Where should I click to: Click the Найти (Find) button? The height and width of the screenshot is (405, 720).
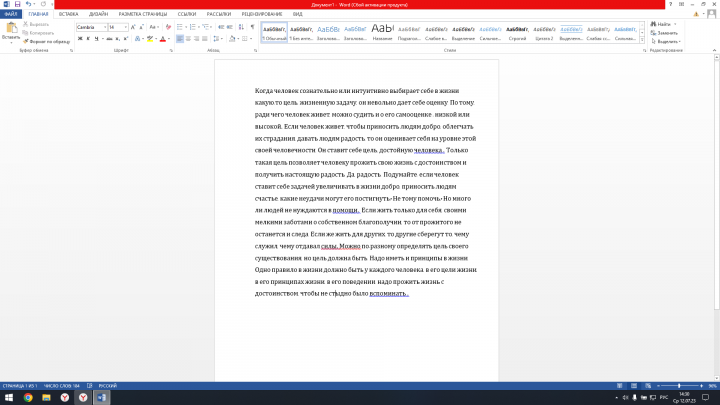coord(663,24)
